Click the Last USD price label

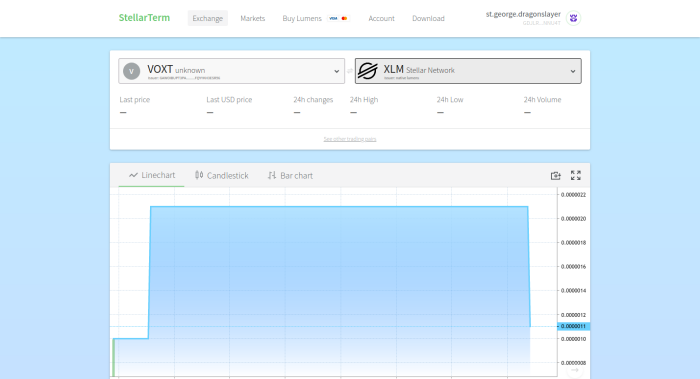click(229, 100)
